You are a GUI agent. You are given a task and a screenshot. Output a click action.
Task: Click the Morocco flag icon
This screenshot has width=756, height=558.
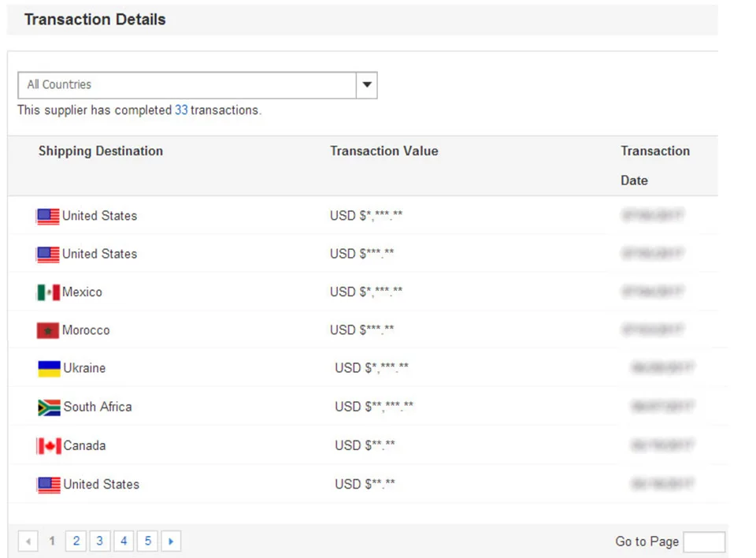pos(48,330)
